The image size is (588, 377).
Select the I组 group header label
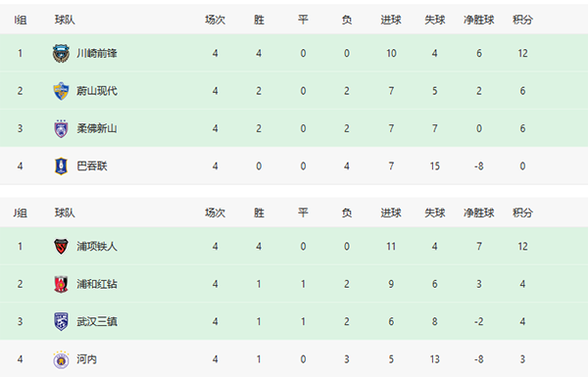coord(21,20)
